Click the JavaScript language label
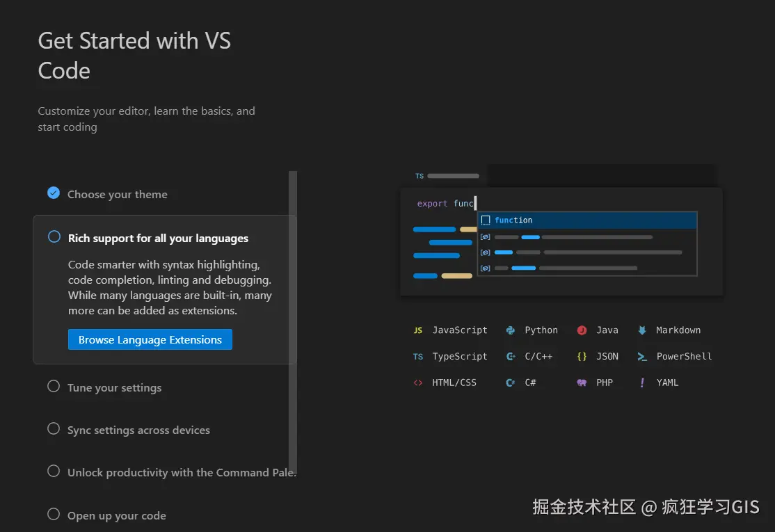 coord(460,330)
